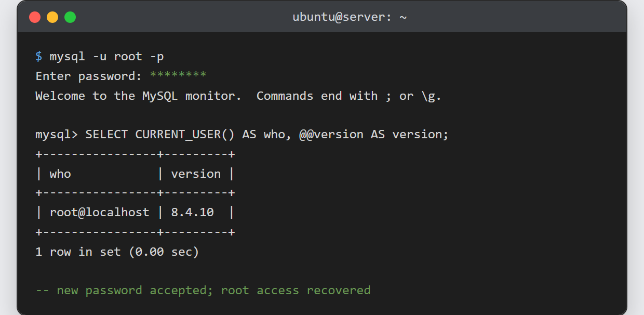Screen dimensions: 644x315
Task: Click the "Enter password:" prompt text
Action: tap(89, 76)
